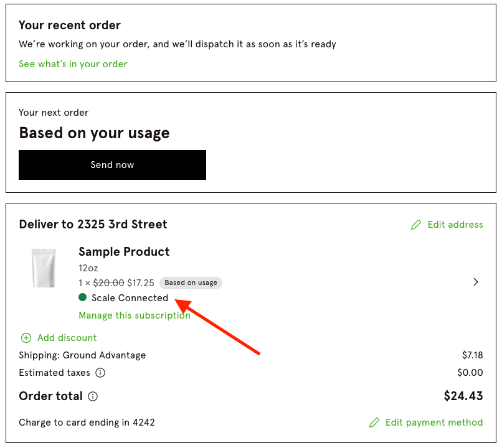Click the Scale Connected status label
Viewport: 502px width, 448px height.
pos(130,298)
